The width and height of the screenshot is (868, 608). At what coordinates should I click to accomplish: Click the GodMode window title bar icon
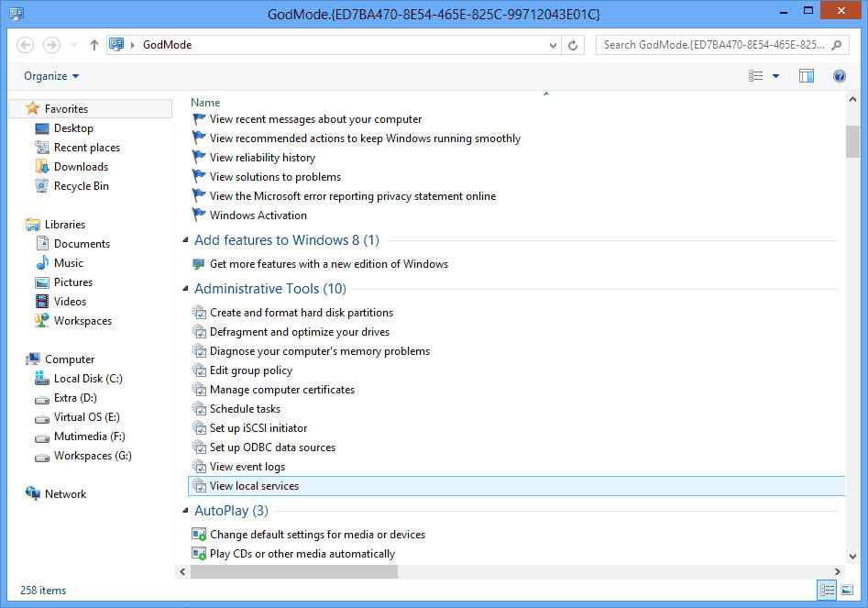click(x=16, y=13)
